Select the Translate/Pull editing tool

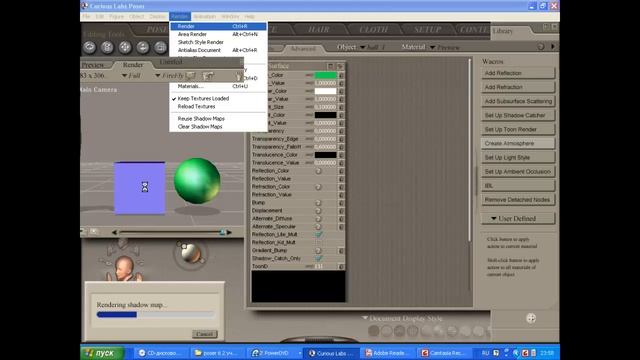coord(125,47)
